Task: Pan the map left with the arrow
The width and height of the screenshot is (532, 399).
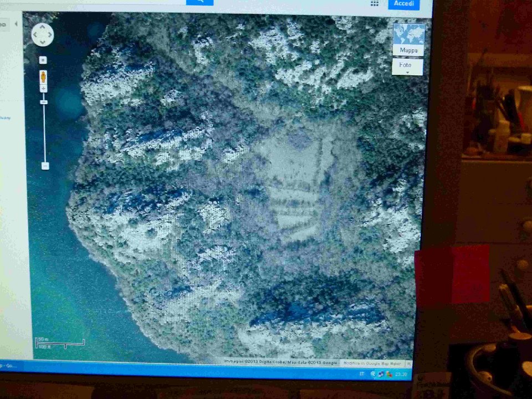Action: coord(35,34)
